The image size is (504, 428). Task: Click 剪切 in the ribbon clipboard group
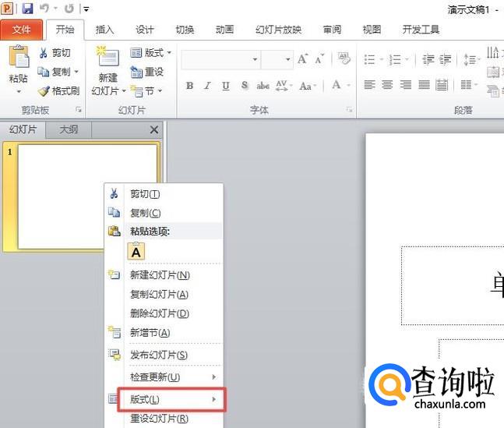point(55,53)
